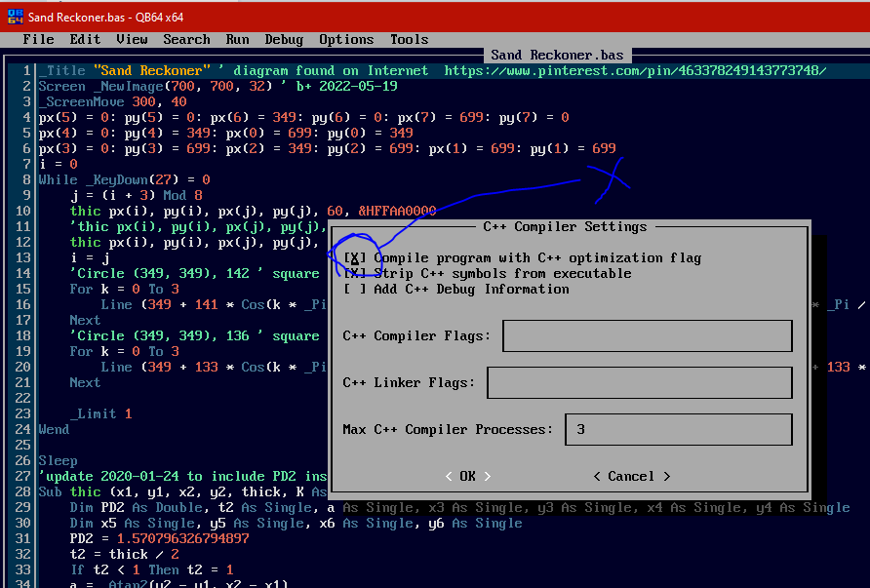Click the "Sand Reckoner.bas" editor title label
Screen dimensions: 870x588
[x=557, y=55]
